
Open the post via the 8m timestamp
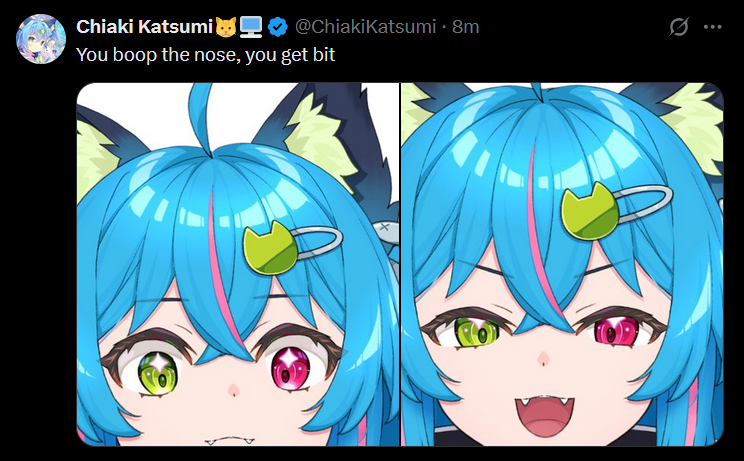pyautogui.click(x=465, y=27)
